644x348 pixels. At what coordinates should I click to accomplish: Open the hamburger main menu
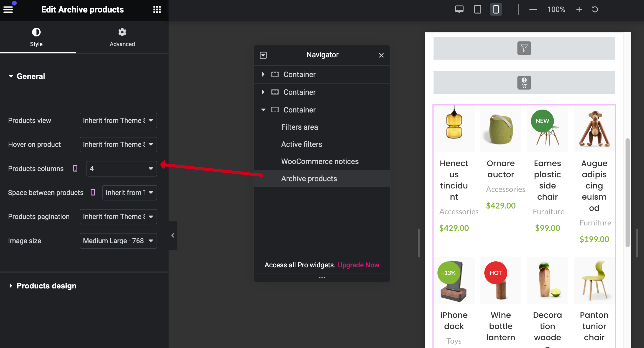click(x=8, y=9)
